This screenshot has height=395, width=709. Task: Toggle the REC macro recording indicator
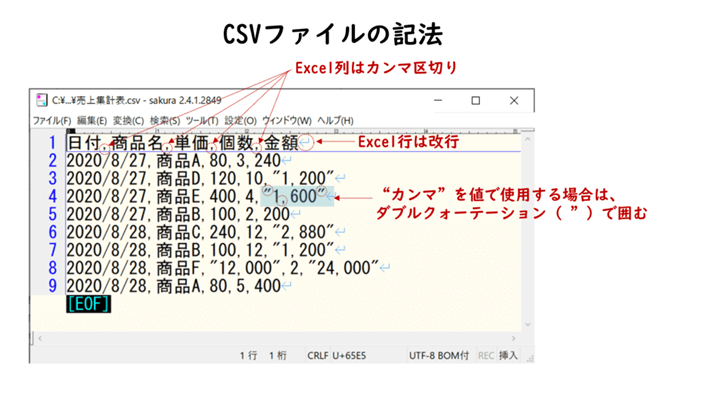coord(486,356)
